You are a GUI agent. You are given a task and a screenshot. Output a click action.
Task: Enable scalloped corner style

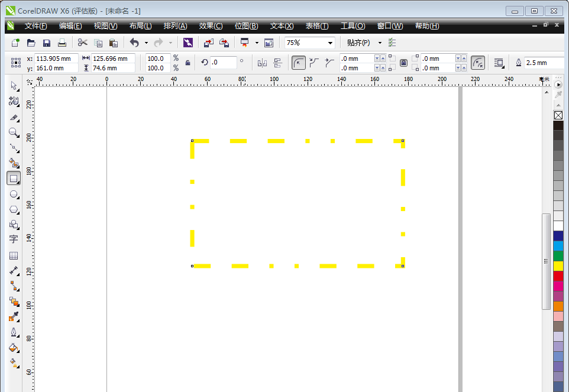pos(314,63)
